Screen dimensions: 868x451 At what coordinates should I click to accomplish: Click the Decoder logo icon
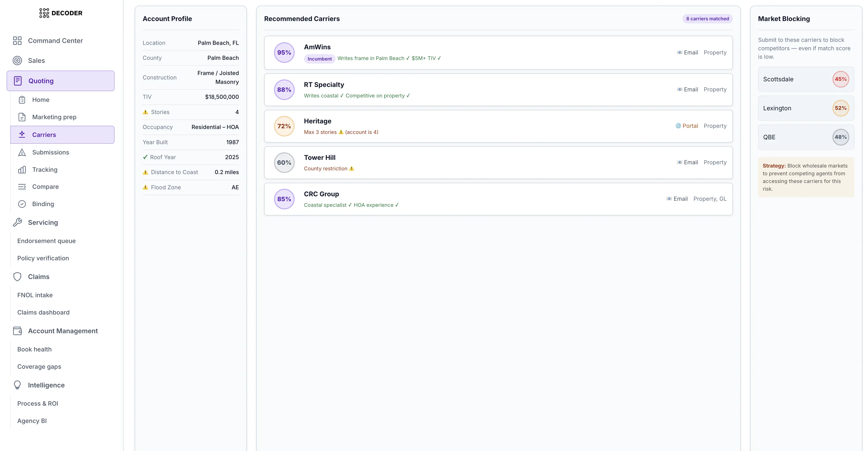tap(44, 13)
